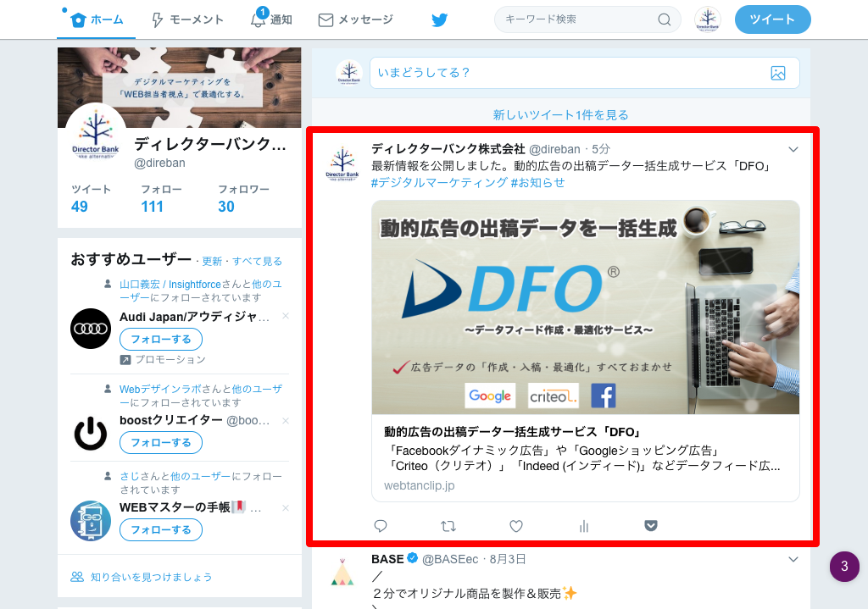Open the 通知 notifications tab

(271, 19)
